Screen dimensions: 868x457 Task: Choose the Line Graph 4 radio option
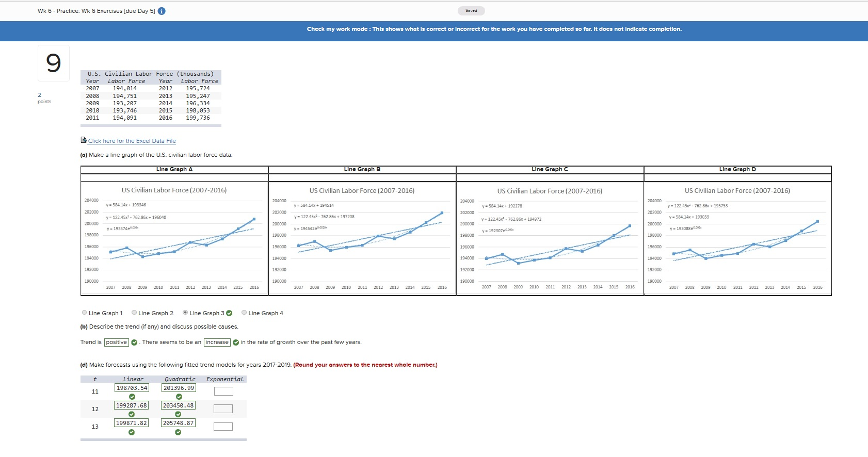point(244,313)
